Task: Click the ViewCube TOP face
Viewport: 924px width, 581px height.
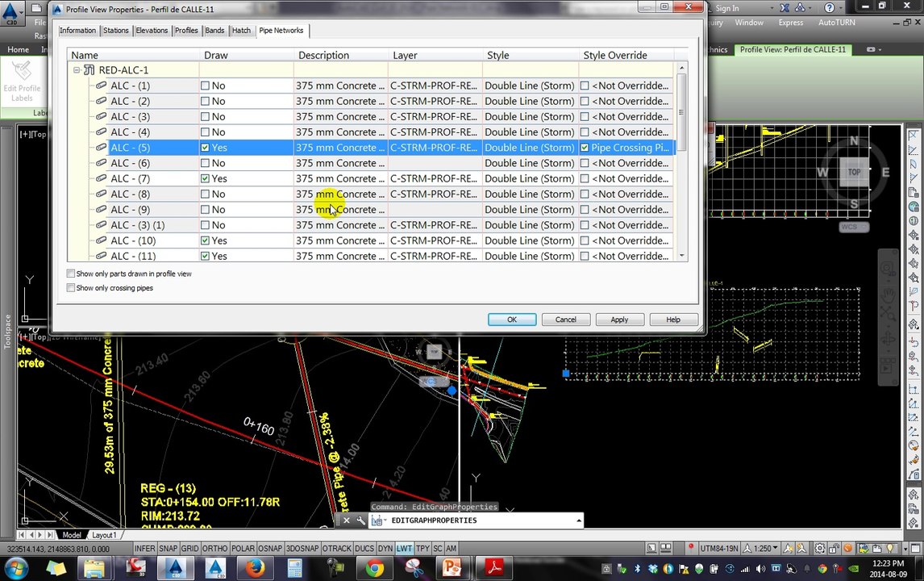Action: click(854, 172)
